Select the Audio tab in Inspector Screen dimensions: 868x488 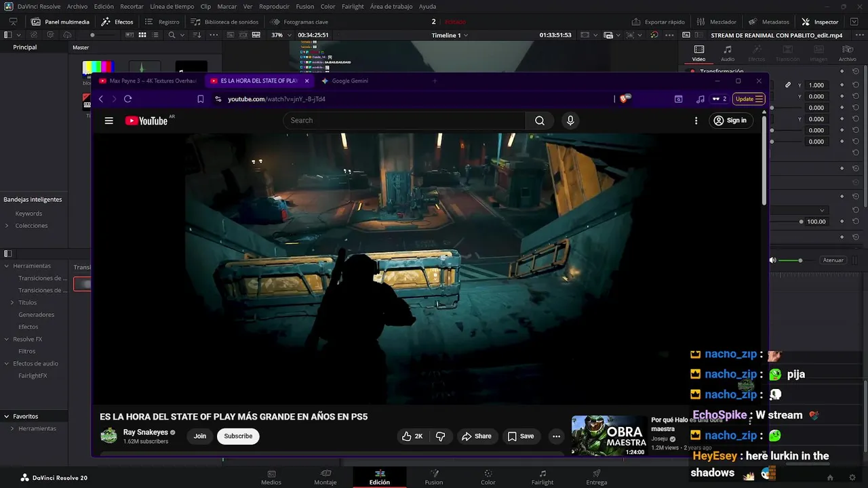coord(728,54)
